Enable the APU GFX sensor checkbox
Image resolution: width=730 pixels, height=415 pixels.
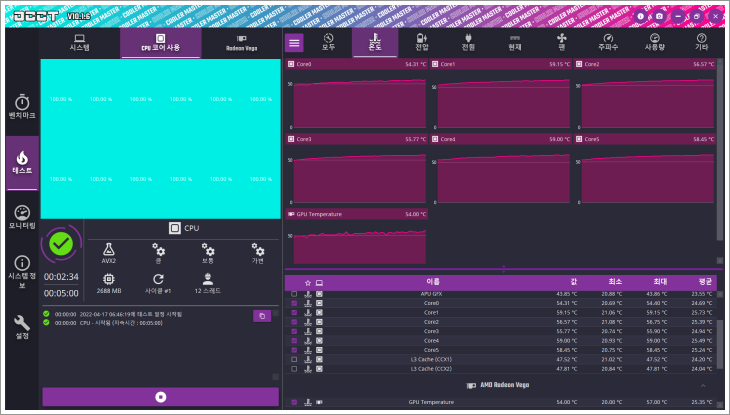pos(294,294)
